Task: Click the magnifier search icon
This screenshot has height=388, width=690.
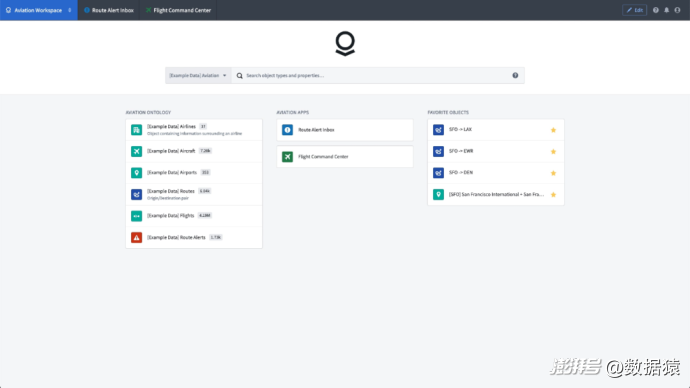Action: 239,76
